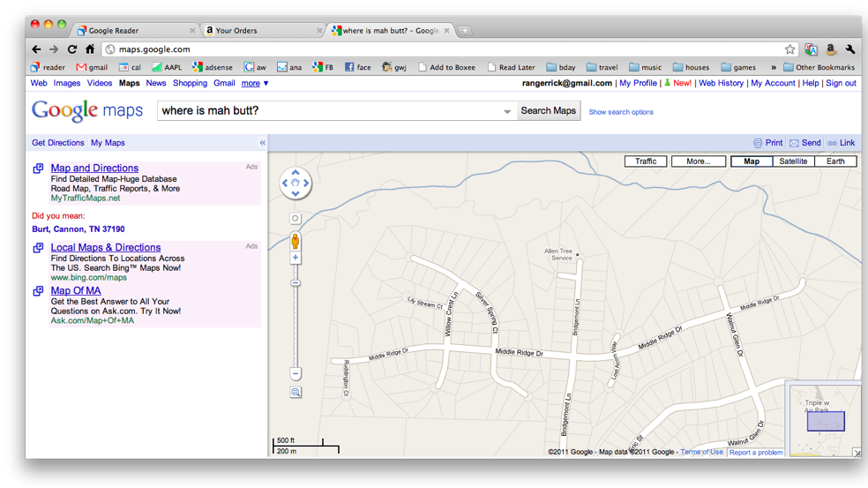Collapse the overview mini map arrow

[857, 453]
